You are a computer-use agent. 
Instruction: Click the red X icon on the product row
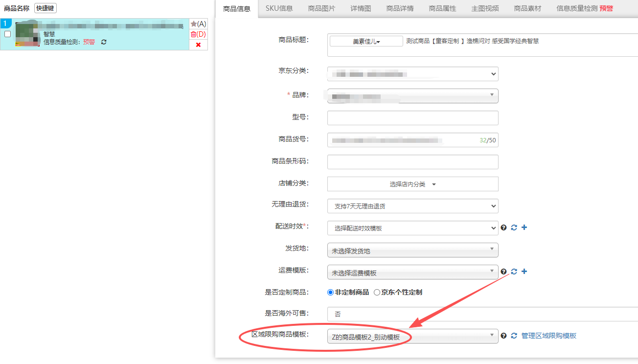pyautogui.click(x=198, y=45)
